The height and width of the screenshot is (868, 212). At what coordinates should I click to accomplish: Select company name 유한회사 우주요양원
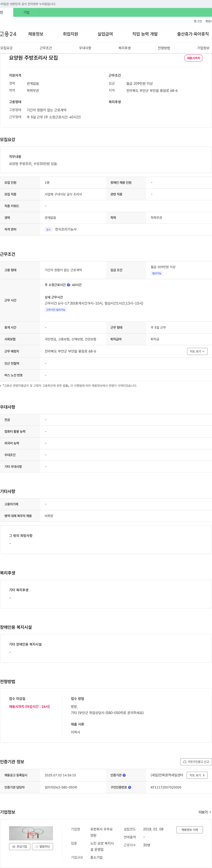[x=101, y=832]
